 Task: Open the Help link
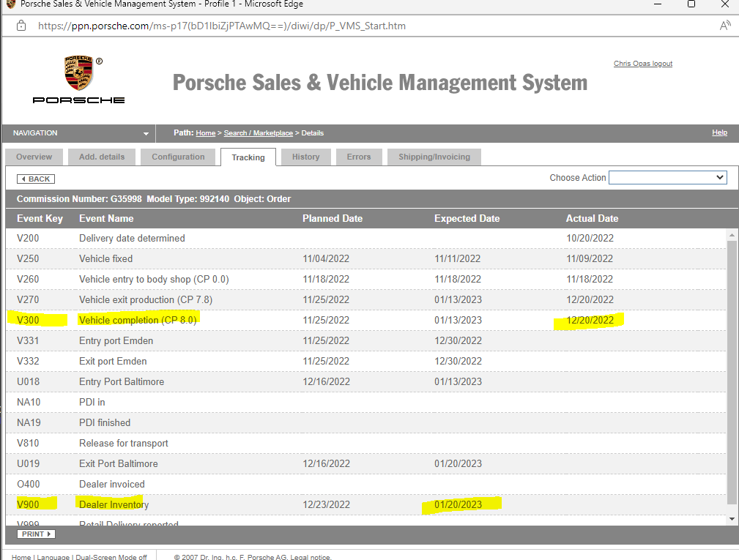[x=719, y=132]
